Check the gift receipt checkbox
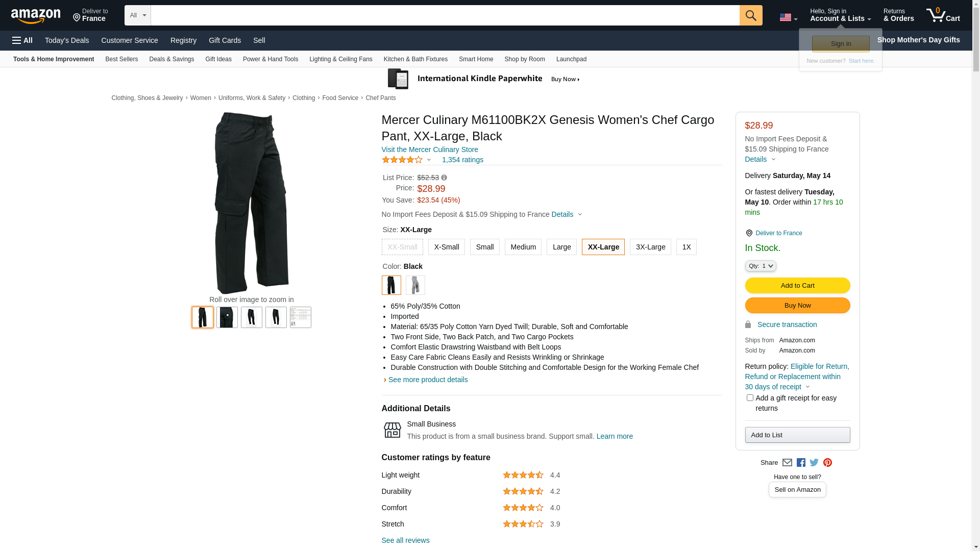The height and width of the screenshot is (551, 980). [749, 398]
